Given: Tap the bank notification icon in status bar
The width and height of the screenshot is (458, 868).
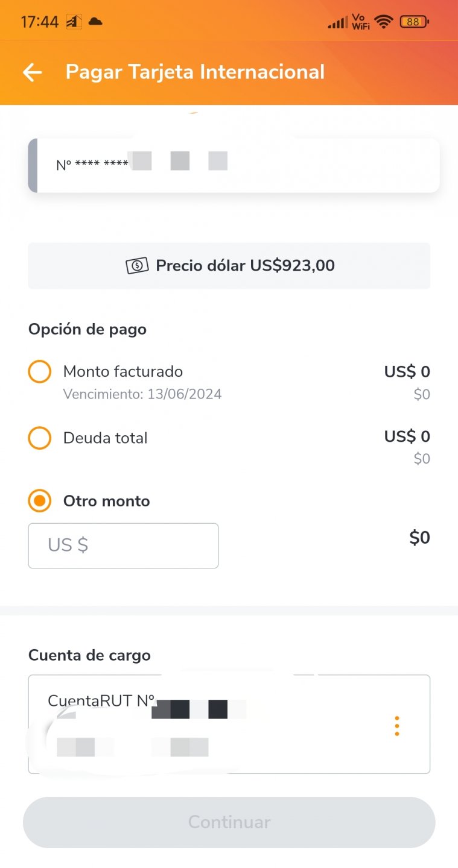Looking at the screenshot, I should tap(74, 22).
